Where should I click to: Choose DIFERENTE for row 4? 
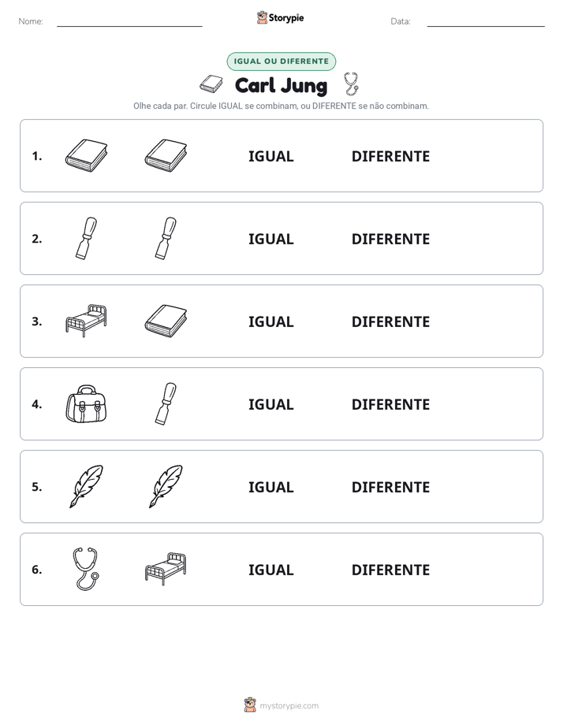click(390, 404)
